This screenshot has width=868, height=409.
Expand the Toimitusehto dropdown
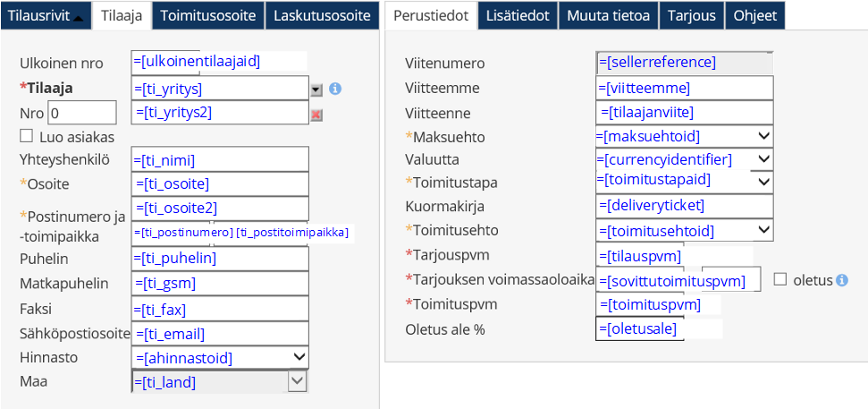coord(763,230)
